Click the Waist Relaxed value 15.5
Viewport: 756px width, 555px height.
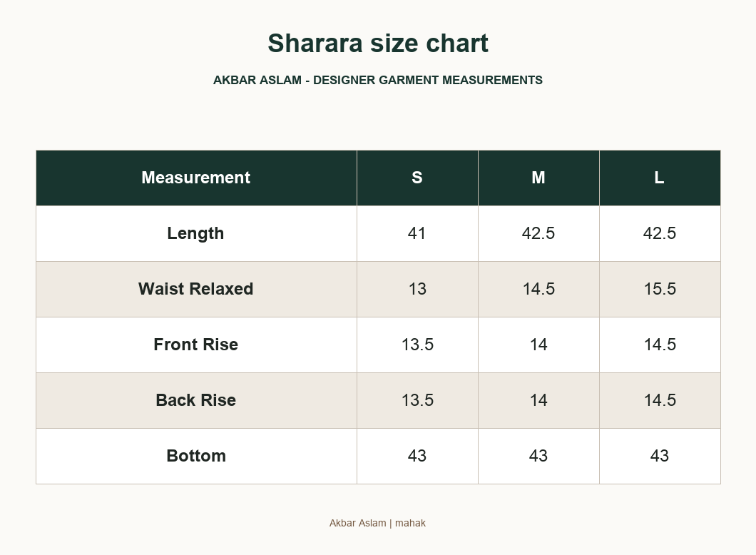pos(660,289)
